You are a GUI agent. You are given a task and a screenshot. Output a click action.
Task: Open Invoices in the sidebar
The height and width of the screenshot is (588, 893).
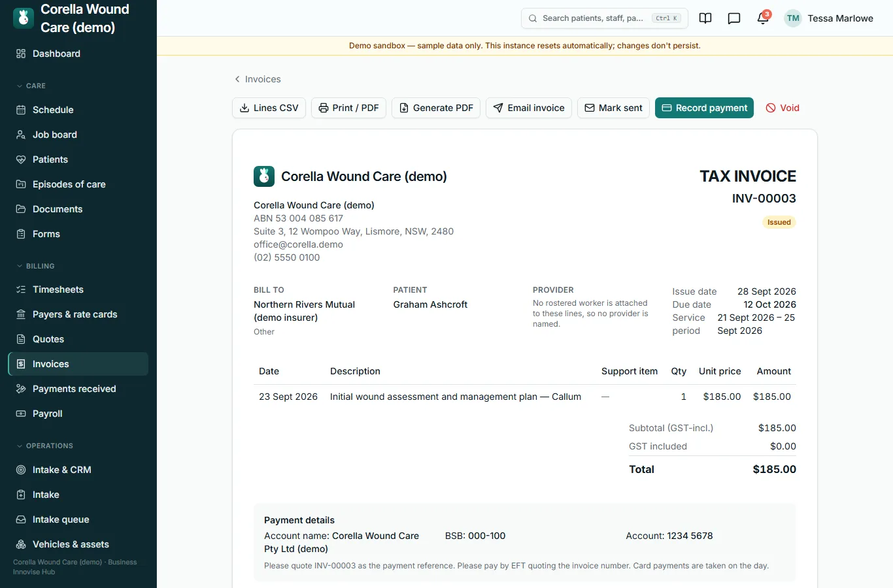pyautogui.click(x=78, y=364)
